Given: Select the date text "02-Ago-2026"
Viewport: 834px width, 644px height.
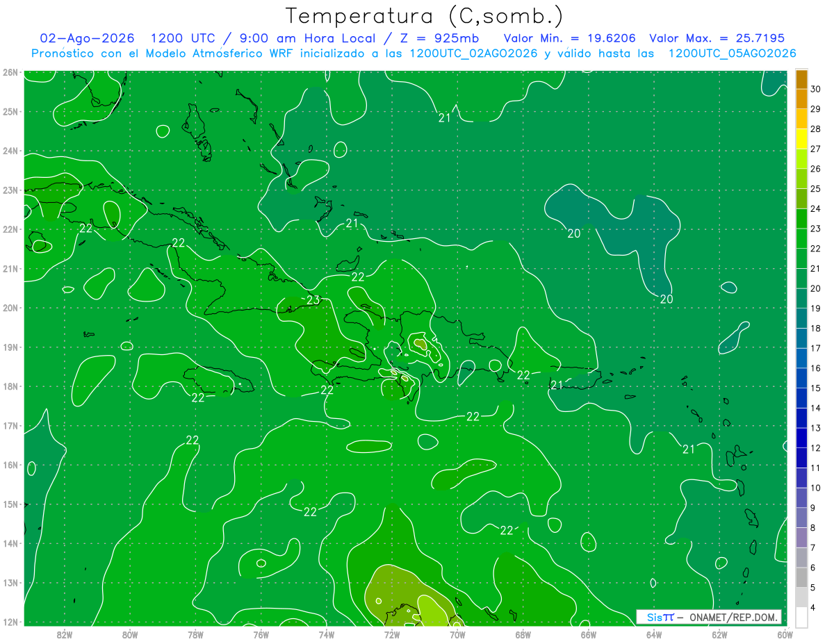Looking at the screenshot, I should click(88, 39).
